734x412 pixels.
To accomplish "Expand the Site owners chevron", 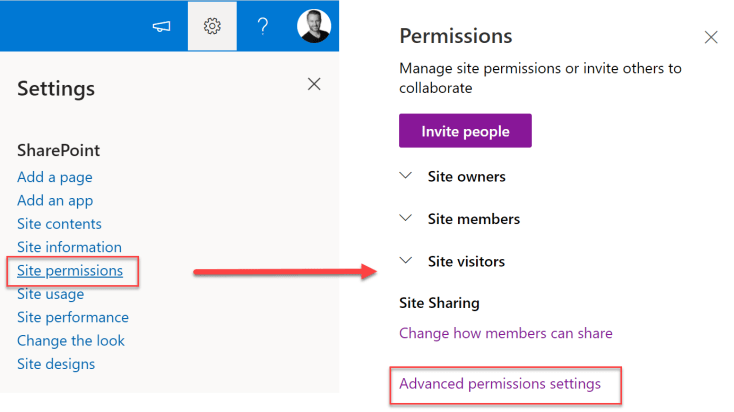I will tap(406, 176).
